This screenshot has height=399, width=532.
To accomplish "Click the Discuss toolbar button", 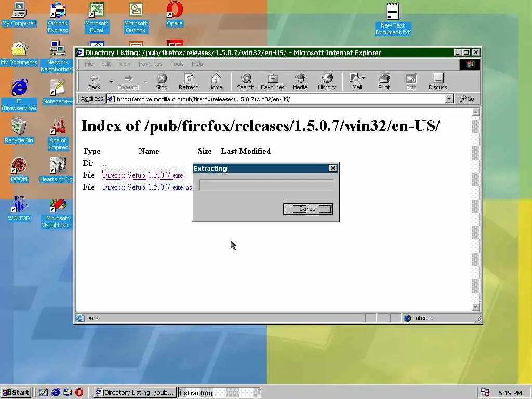I will [437, 82].
